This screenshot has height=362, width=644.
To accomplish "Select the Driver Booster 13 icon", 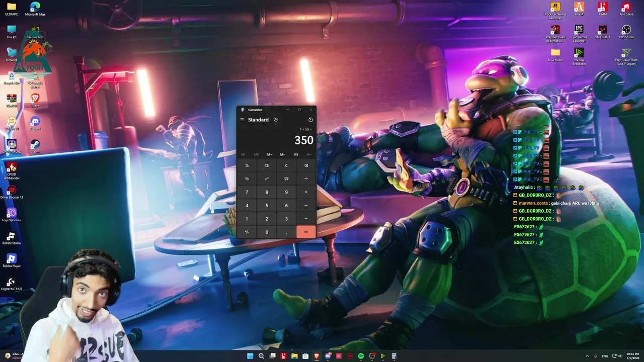I will click(x=11, y=192).
